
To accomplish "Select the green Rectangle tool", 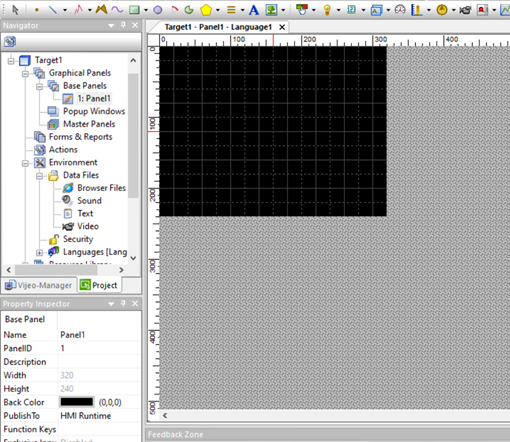I will pos(134,10).
